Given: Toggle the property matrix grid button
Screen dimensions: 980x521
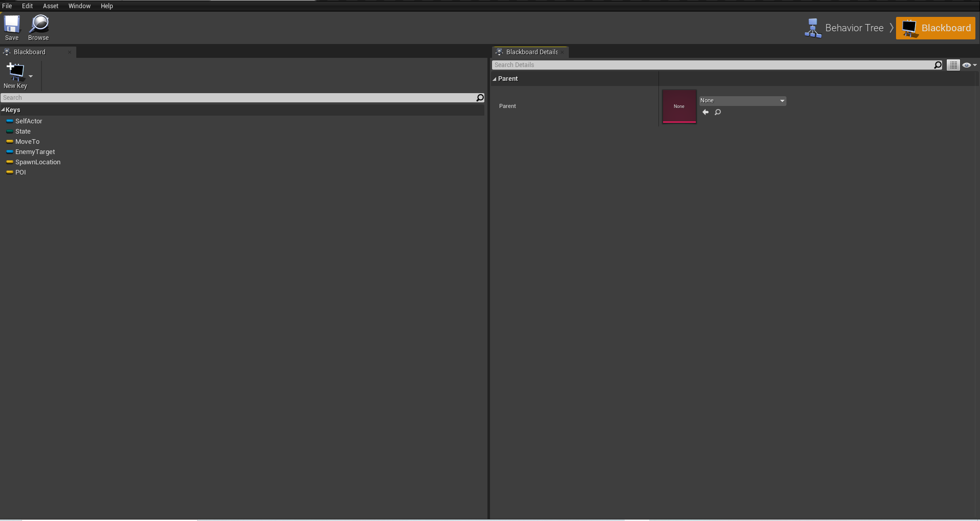Looking at the screenshot, I should coord(953,65).
